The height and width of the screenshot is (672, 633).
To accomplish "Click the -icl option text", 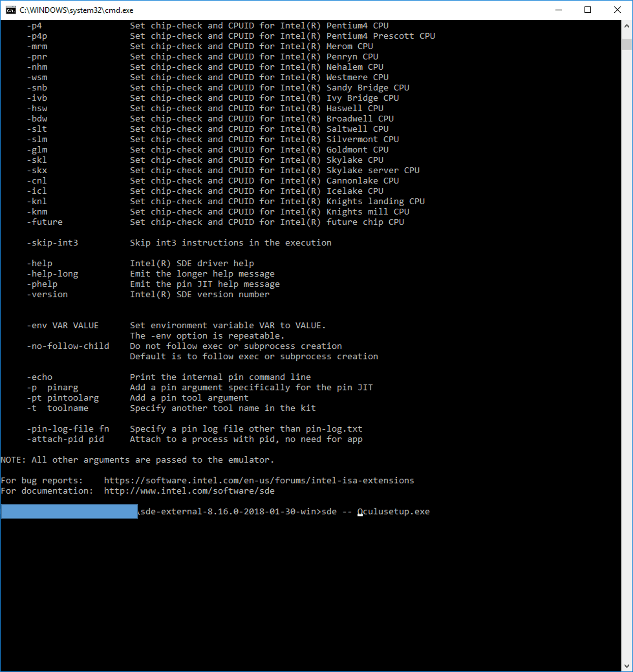I will tap(37, 191).
